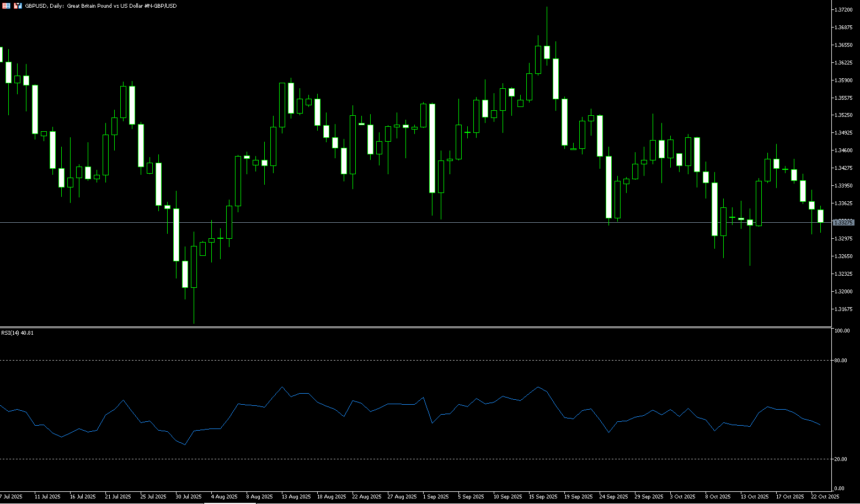Image resolution: width=860 pixels, height=504 pixels.
Task: Select the 15 Sep 2025 date label
Action: click(543, 497)
